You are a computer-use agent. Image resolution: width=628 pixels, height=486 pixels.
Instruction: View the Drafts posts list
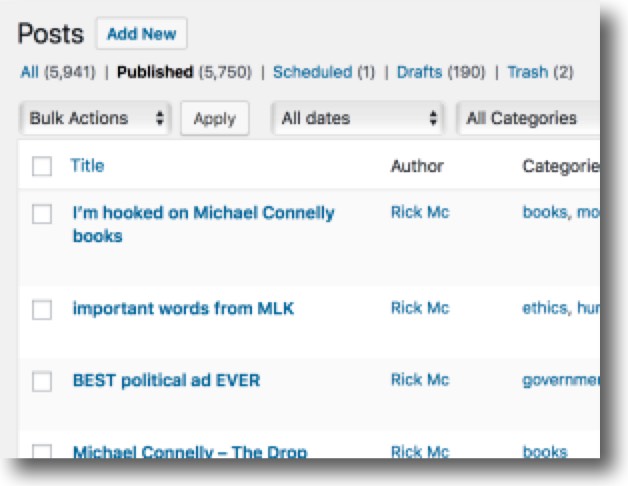(420, 72)
